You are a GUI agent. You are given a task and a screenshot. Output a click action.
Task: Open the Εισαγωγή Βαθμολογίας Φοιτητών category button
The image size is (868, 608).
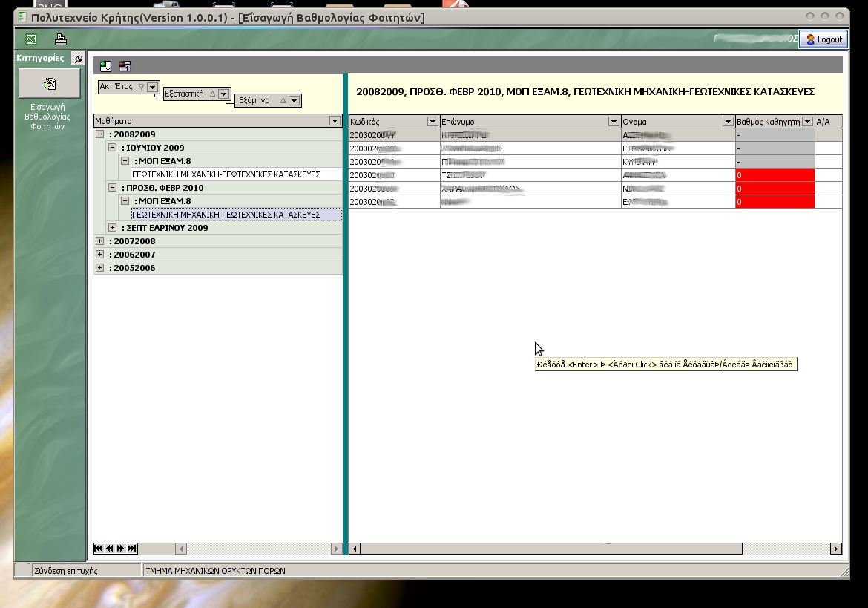point(50,83)
